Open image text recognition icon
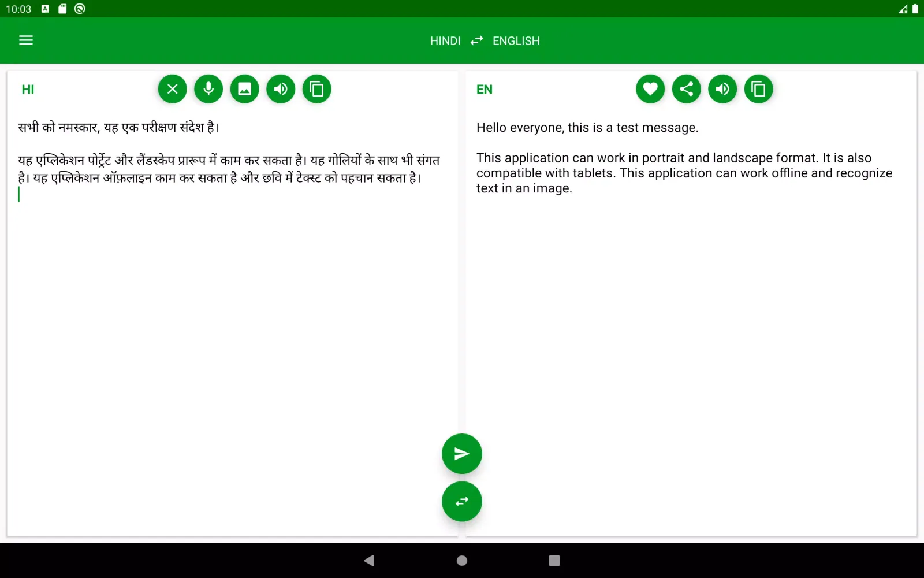The image size is (924, 578). tap(245, 89)
